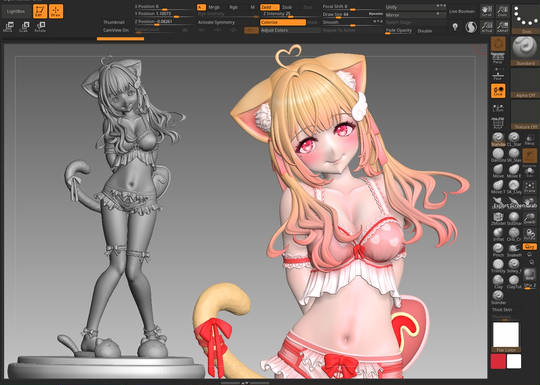This screenshot has width=540, height=385.
Task: Select the Inflat brush icon
Action: (x=498, y=234)
